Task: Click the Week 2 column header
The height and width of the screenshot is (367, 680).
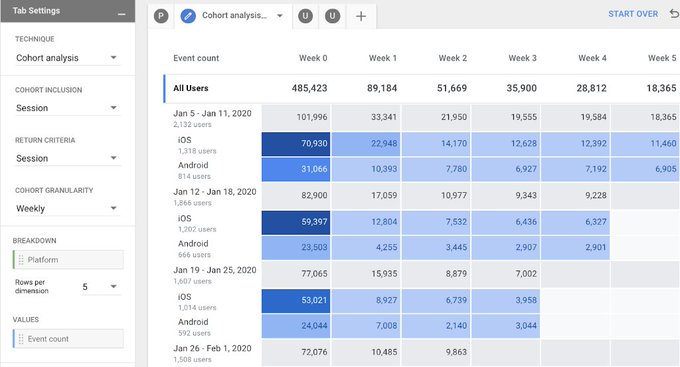Action: (453, 58)
